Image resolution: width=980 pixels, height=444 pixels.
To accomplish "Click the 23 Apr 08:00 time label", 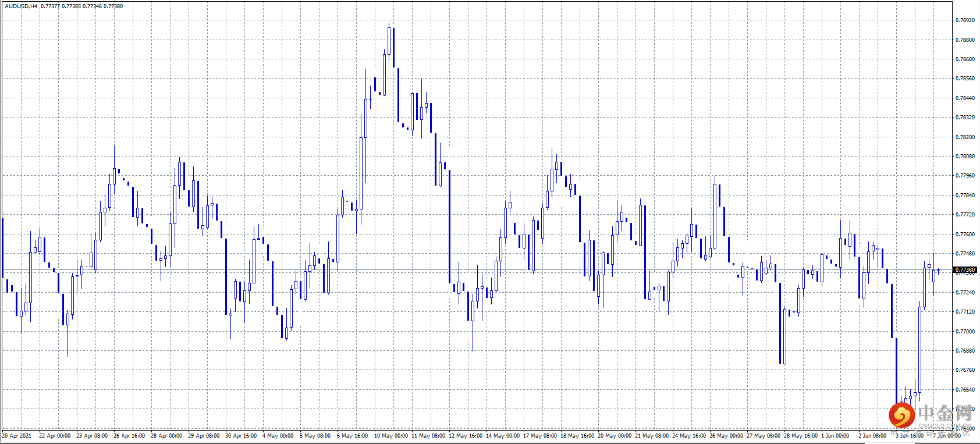I will 92,436.
